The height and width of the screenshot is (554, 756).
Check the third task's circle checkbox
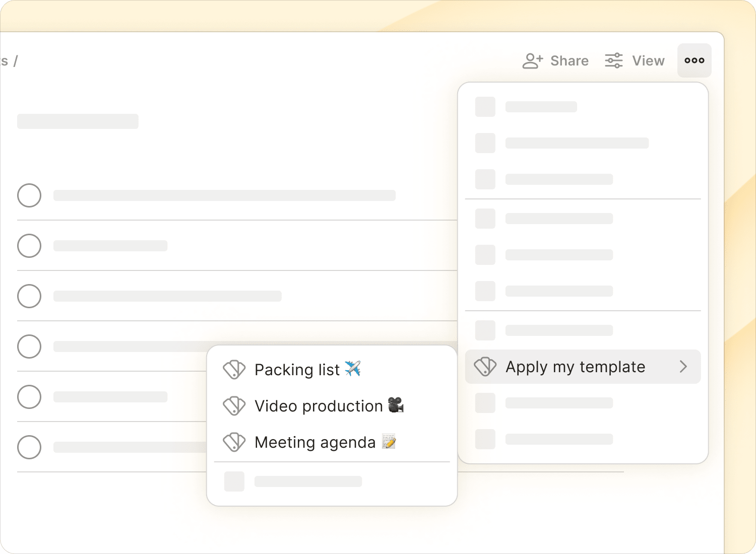tap(29, 296)
